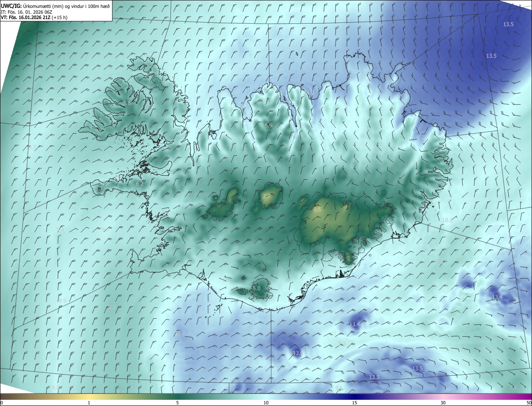This screenshot has height=406, width=532.
Task: Click the 'VT: Fös. 16.01.2026 21Z (+15 h)' line
Action: tap(34, 17)
